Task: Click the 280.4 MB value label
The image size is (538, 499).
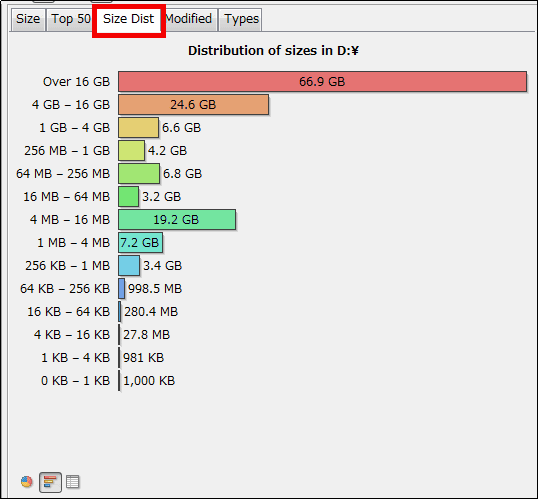Action: [151, 312]
